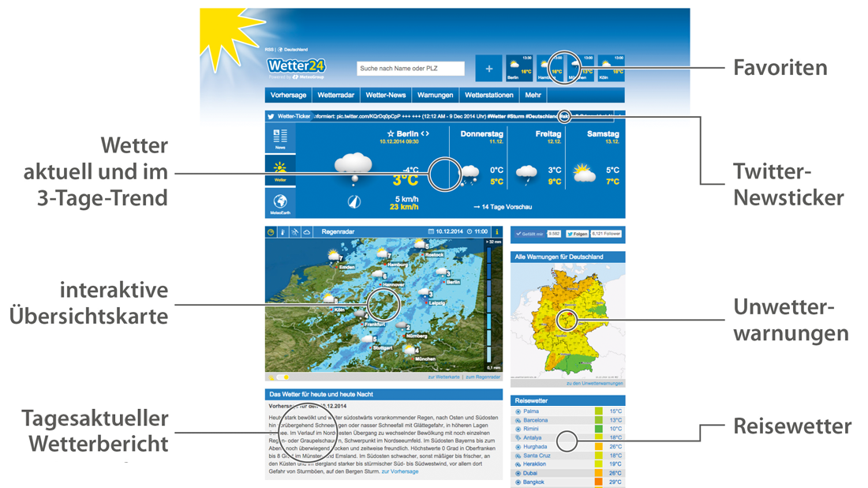Click the calendar icon on the Regenradar bar

(x=431, y=231)
